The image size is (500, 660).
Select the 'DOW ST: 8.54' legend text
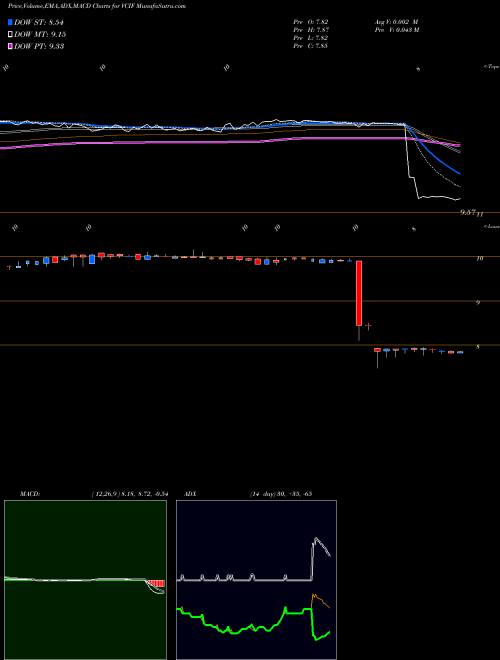click(39, 22)
